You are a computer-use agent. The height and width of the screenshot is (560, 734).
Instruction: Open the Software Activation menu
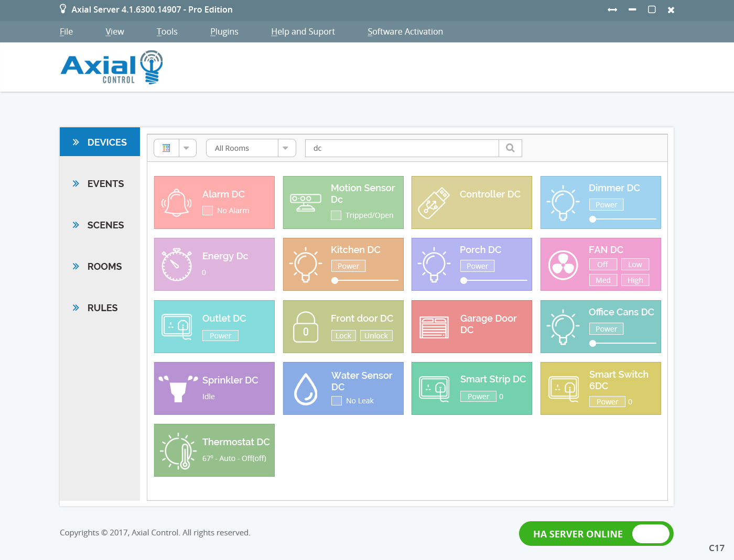coord(405,31)
